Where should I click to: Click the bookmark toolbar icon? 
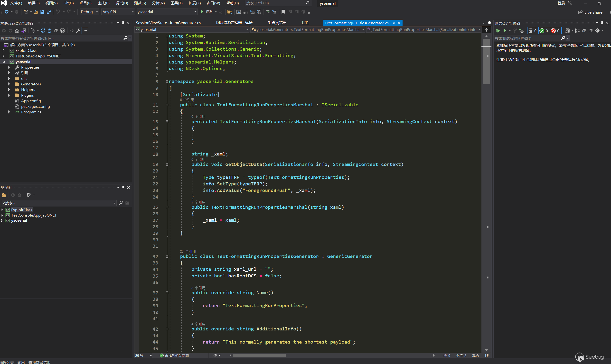pyautogui.click(x=283, y=12)
